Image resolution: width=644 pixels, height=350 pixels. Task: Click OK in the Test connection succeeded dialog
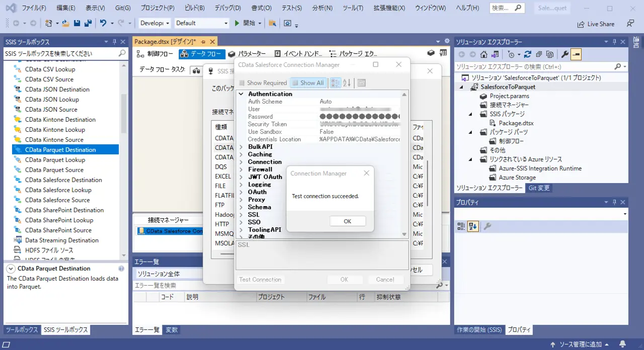(347, 221)
